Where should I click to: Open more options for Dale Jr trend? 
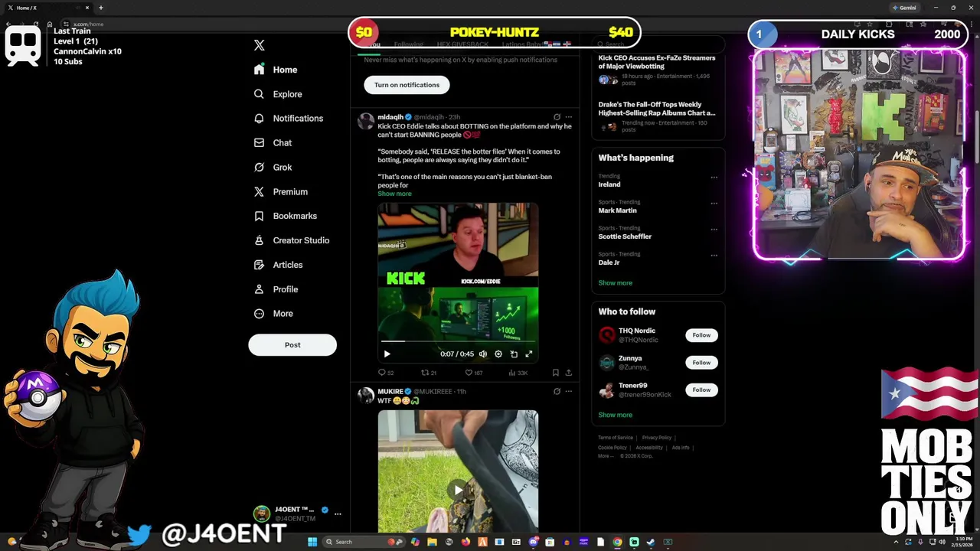pos(714,256)
